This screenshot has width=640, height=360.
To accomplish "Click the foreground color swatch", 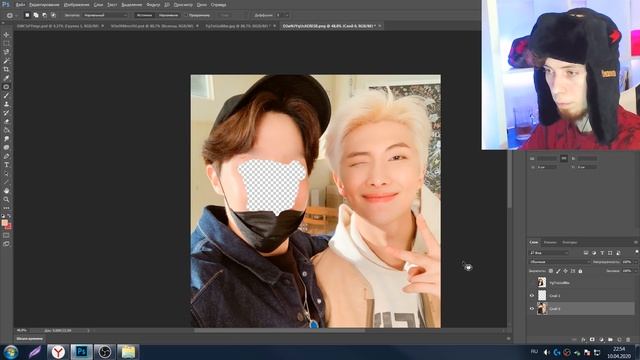I will pos(4,223).
